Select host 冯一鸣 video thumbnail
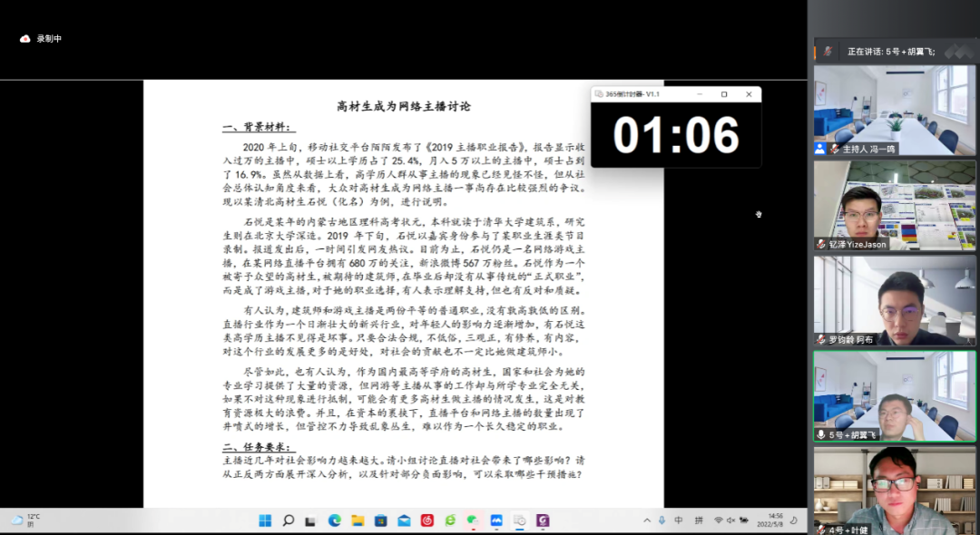The image size is (980, 535). click(x=895, y=110)
